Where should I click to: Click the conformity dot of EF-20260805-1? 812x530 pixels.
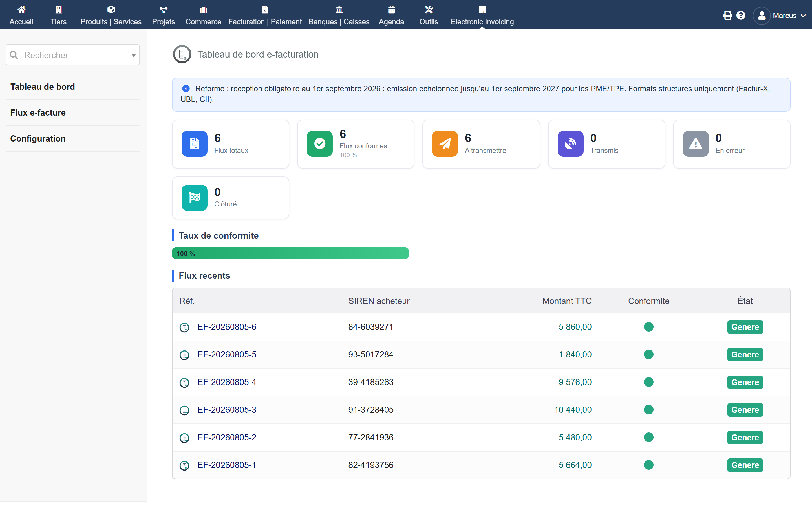click(x=648, y=465)
